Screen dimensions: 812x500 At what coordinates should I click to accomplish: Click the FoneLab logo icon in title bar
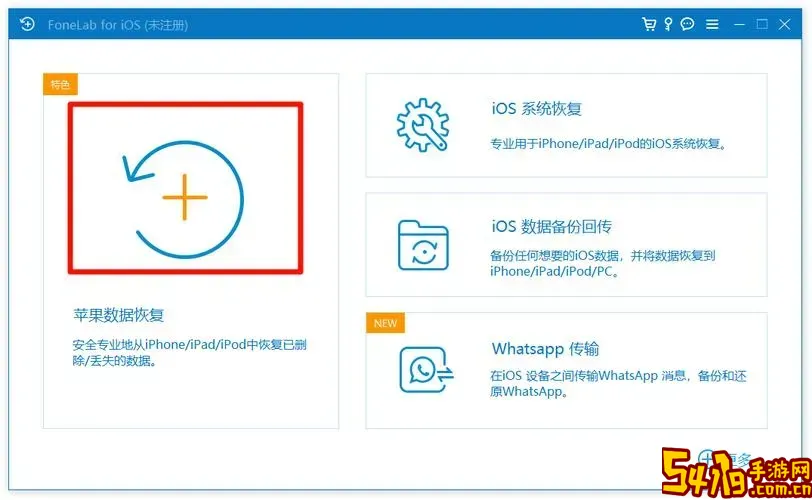tap(27, 24)
